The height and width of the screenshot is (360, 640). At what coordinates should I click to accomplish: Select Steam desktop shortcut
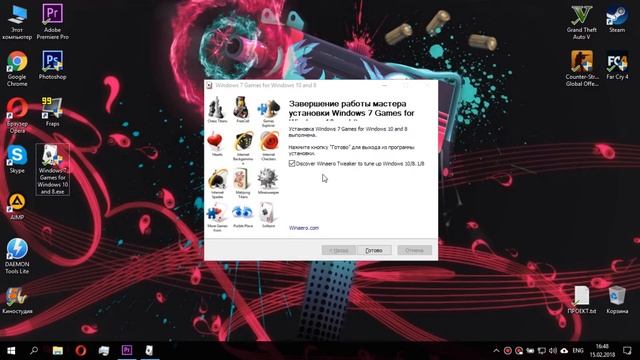click(617, 19)
